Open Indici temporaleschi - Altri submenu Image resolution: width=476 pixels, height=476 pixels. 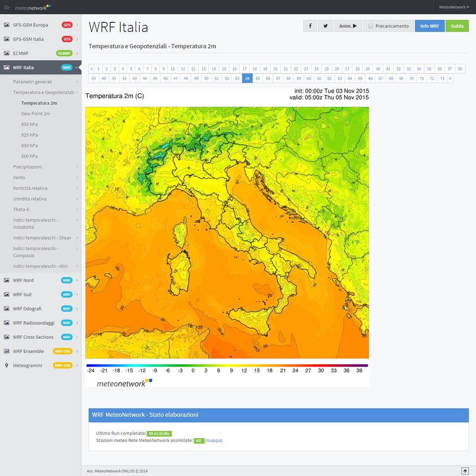click(41, 266)
